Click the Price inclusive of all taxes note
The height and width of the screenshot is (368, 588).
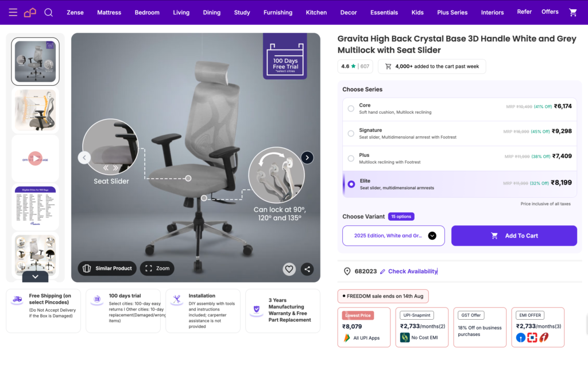[546, 204]
